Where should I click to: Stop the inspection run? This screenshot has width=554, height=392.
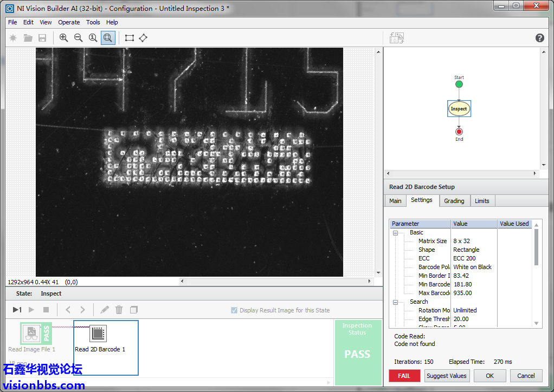[x=46, y=310]
